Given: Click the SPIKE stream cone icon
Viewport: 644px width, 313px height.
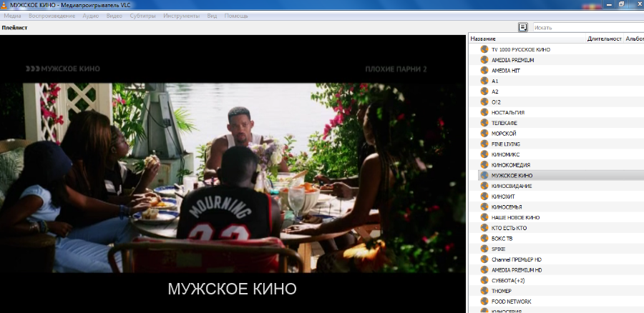Looking at the screenshot, I should tap(484, 249).
